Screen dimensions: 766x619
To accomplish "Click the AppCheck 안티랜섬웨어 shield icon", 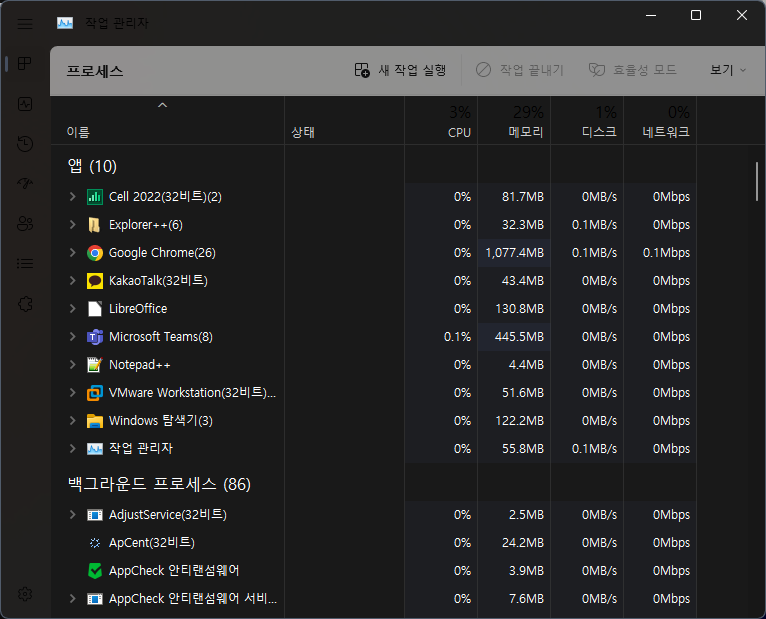I will pos(95,571).
